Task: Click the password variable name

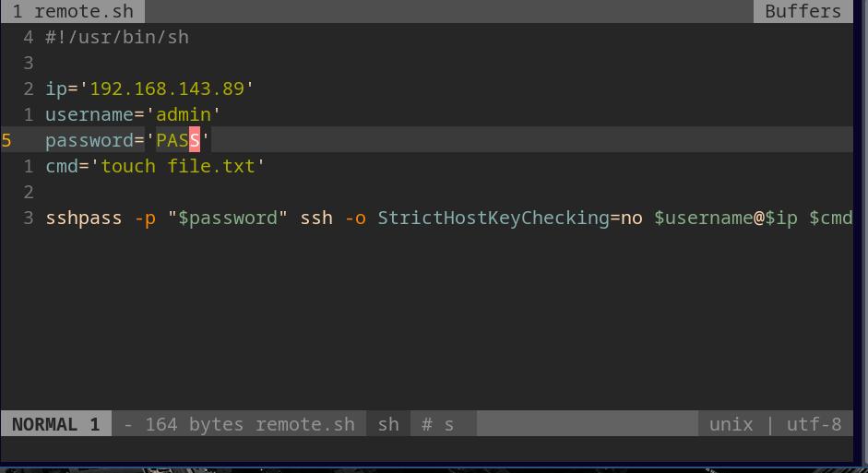Action: click(89, 140)
